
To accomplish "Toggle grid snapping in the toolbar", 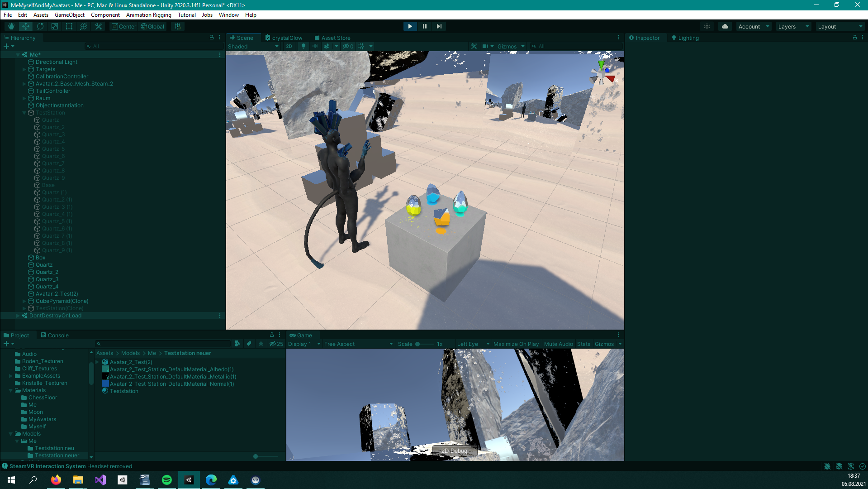I will (x=177, y=26).
